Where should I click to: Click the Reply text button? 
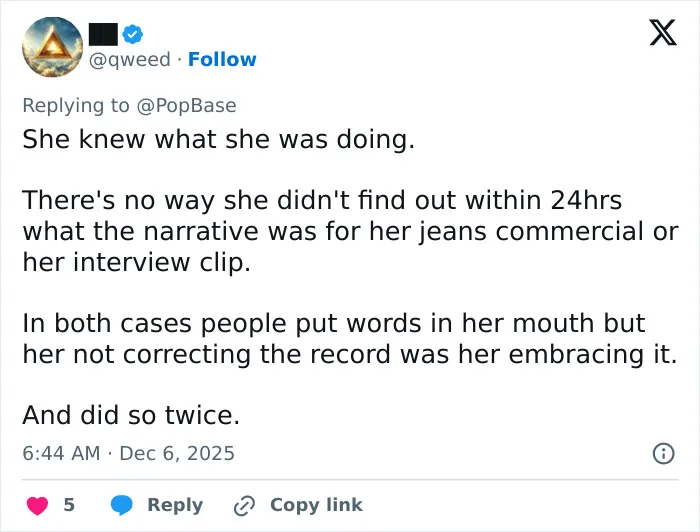[175, 505]
